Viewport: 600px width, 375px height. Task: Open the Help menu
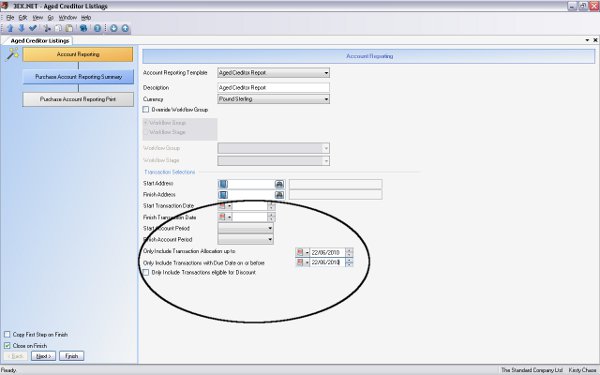click(x=86, y=18)
